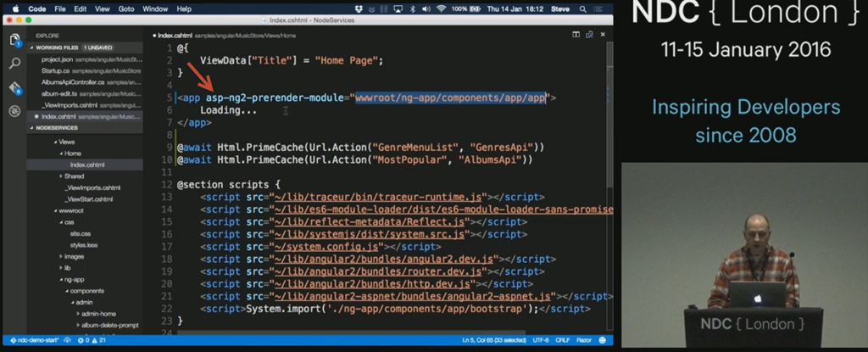Click UTF-8 encoding in status bar
868x352 pixels.
[x=540, y=340]
